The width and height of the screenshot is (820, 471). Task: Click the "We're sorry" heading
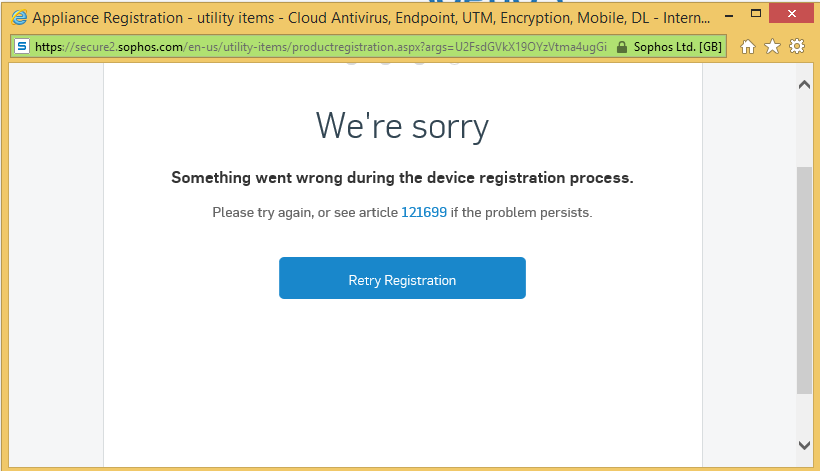[x=402, y=126]
